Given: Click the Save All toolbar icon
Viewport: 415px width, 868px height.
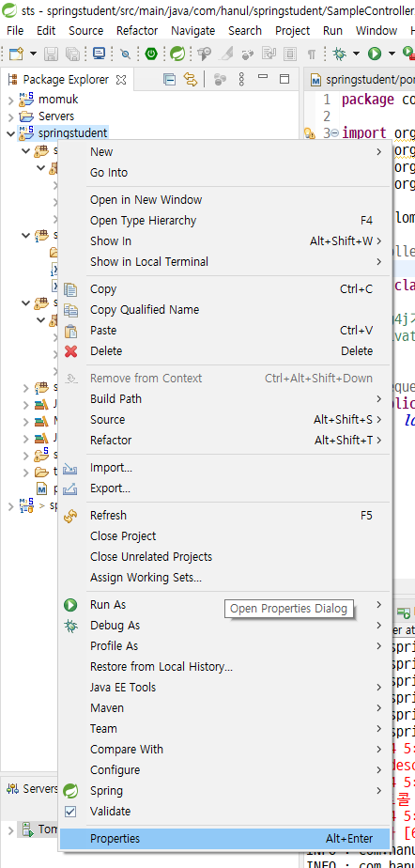Looking at the screenshot, I should pyautogui.click(x=73, y=54).
